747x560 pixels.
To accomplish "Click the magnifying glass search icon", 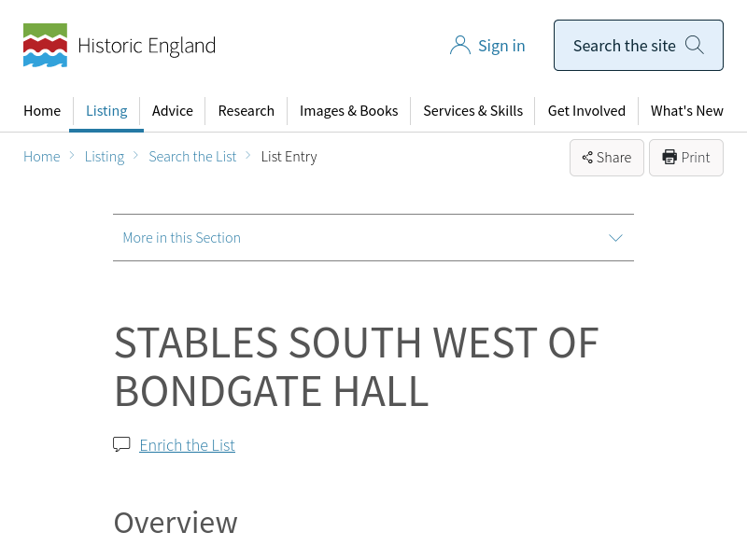I will coord(694,45).
